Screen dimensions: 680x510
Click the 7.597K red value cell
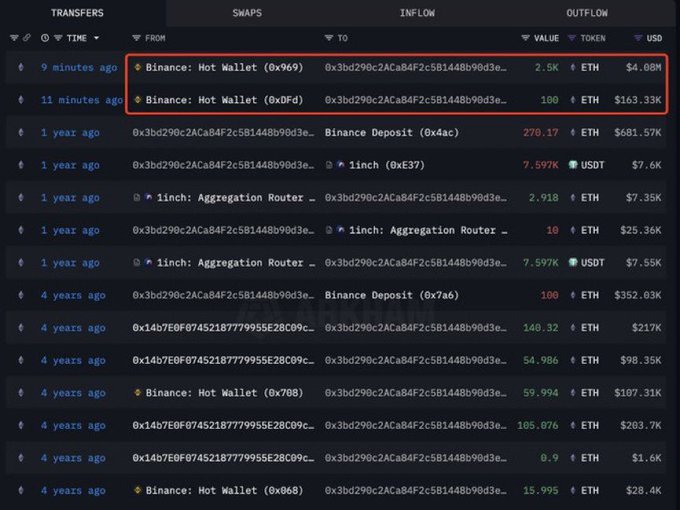pyautogui.click(x=540, y=165)
